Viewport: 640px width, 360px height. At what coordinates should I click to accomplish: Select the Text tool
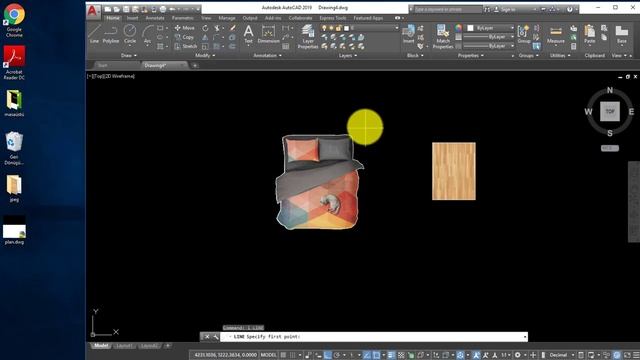(248, 34)
